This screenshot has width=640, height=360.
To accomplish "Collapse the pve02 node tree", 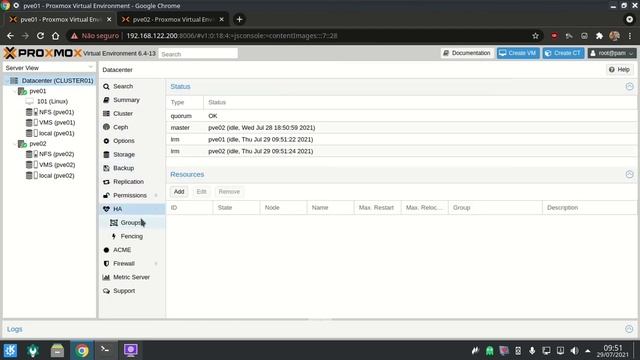I will coord(15,144).
